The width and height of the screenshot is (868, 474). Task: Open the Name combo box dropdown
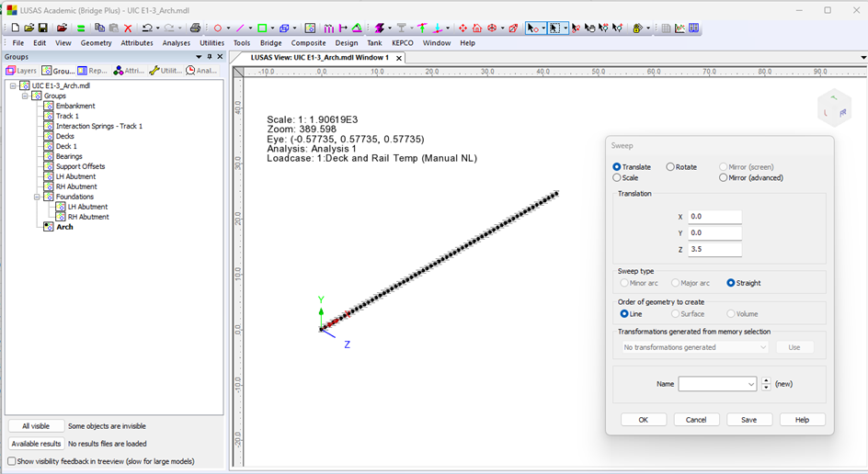(x=751, y=384)
